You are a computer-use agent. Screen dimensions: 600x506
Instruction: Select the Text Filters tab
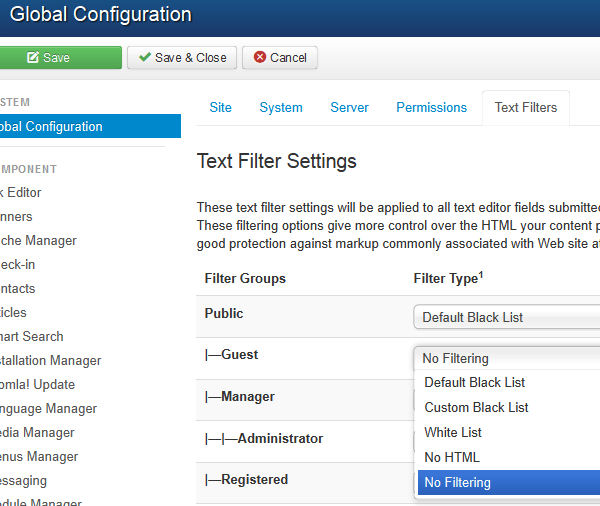point(525,107)
